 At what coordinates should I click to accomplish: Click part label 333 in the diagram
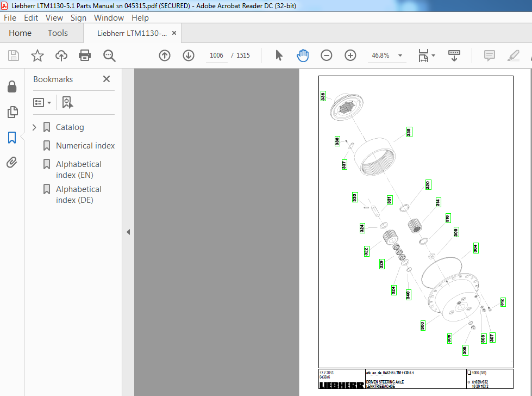[355, 197]
